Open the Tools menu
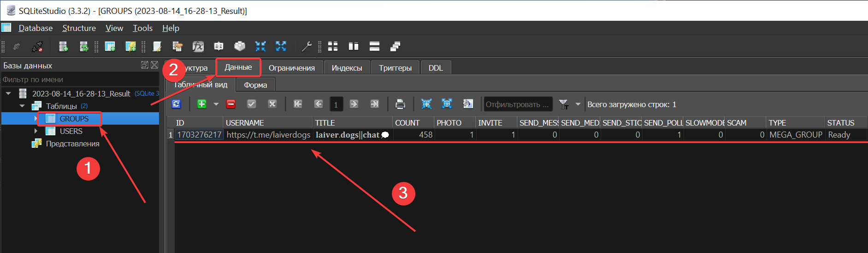 click(x=142, y=28)
